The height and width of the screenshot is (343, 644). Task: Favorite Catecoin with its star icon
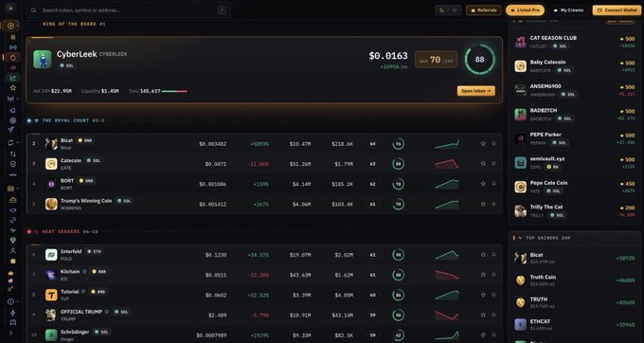point(483,164)
